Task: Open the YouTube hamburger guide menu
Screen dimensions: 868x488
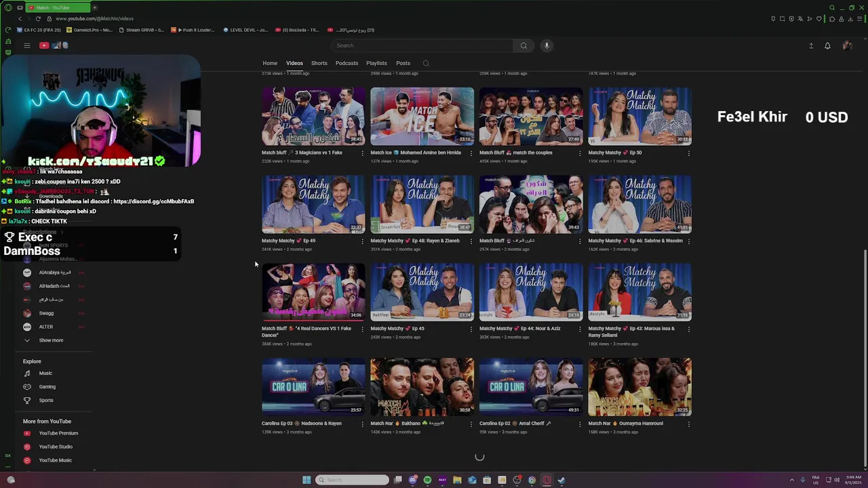Action: (27, 45)
